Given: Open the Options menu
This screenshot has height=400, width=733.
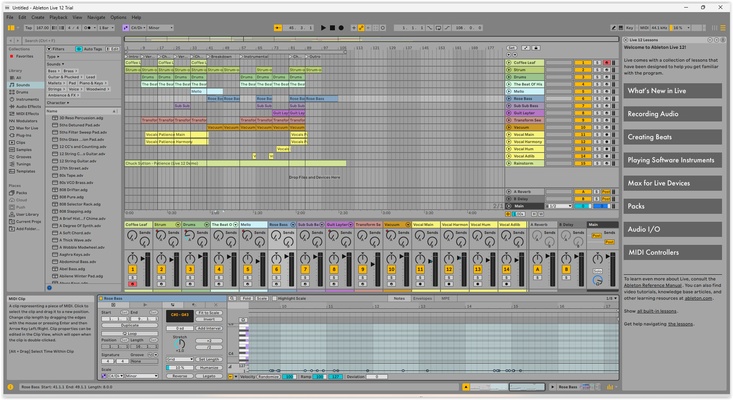Looking at the screenshot, I should click(x=118, y=17).
